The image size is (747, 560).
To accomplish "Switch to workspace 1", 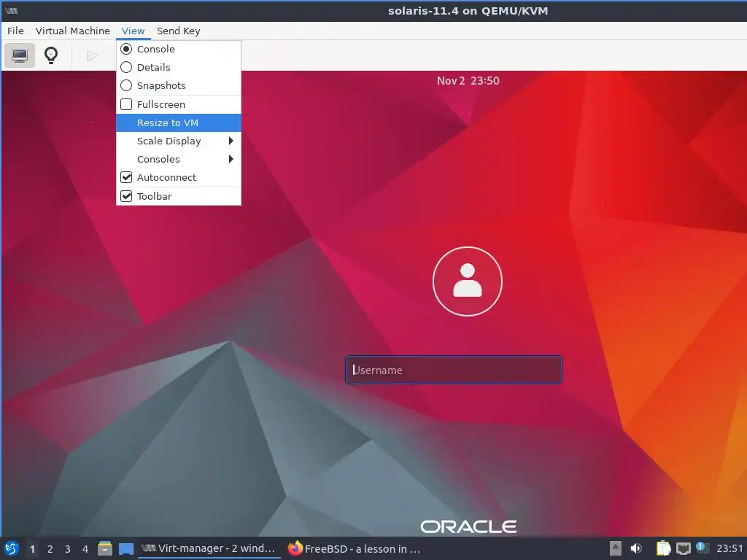I will pyautogui.click(x=32, y=549).
